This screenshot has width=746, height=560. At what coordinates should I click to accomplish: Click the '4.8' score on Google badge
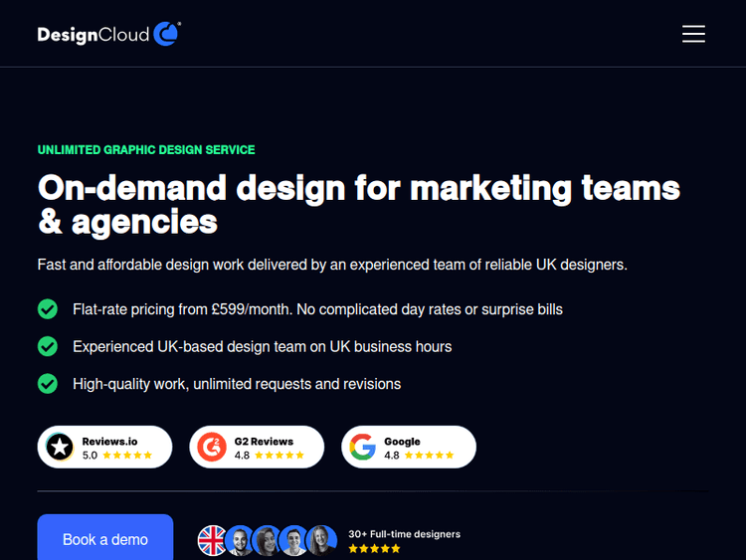[392, 456]
